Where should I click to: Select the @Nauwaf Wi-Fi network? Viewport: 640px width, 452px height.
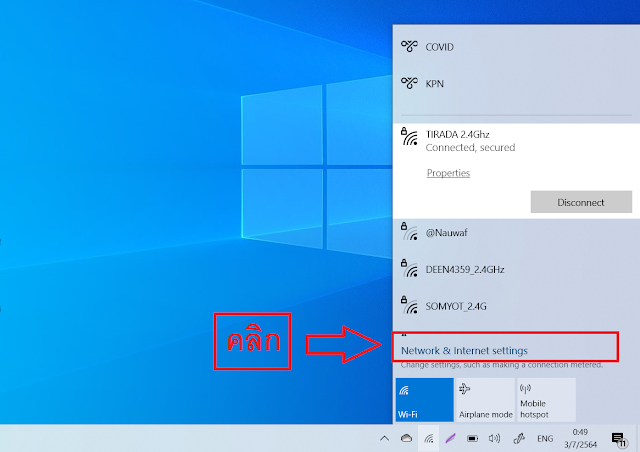[516, 233]
